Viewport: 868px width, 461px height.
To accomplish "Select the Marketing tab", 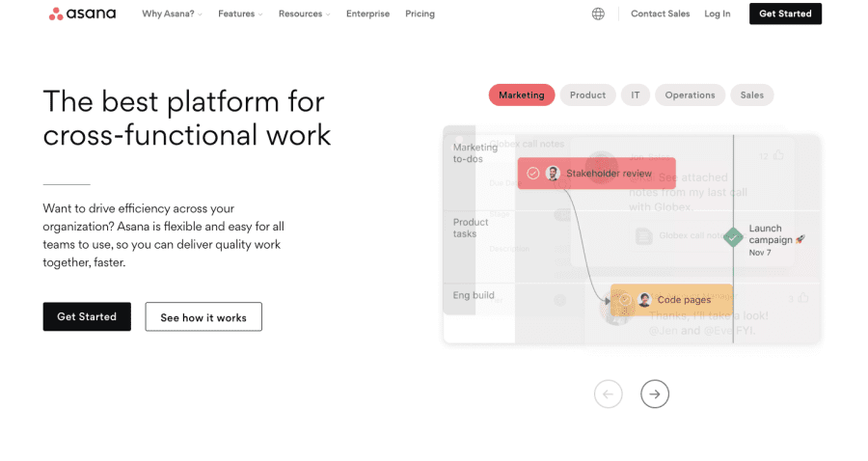I will [x=522, y=95].
